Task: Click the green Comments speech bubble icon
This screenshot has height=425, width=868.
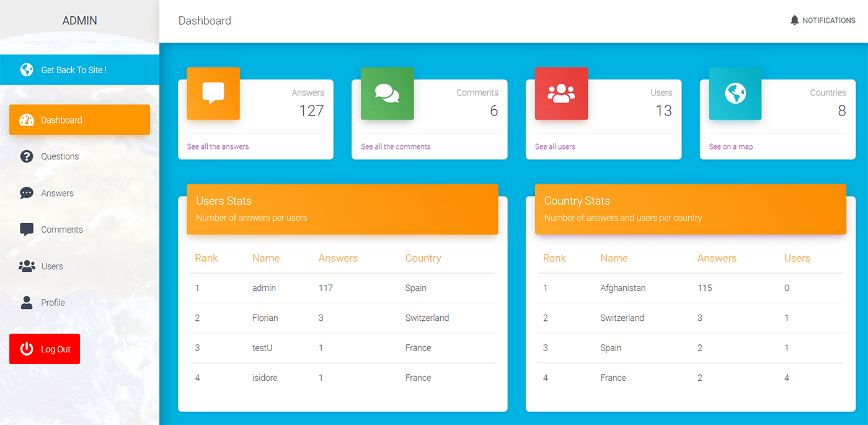Action: 387,94
